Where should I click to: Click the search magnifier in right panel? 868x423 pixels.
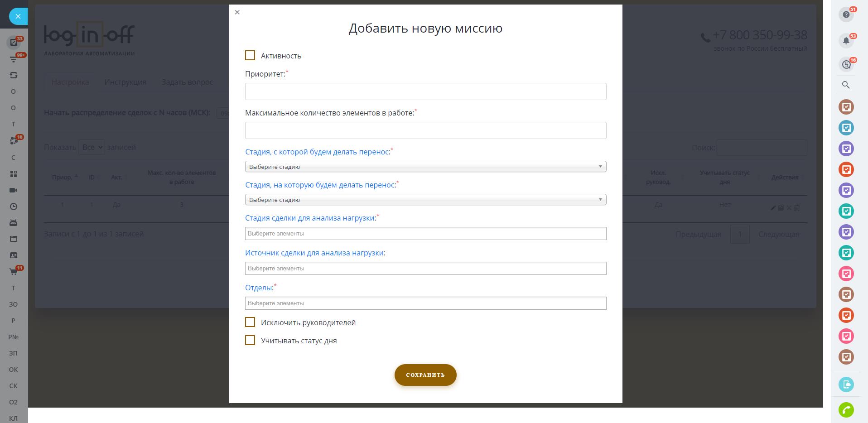click(846, 85)
